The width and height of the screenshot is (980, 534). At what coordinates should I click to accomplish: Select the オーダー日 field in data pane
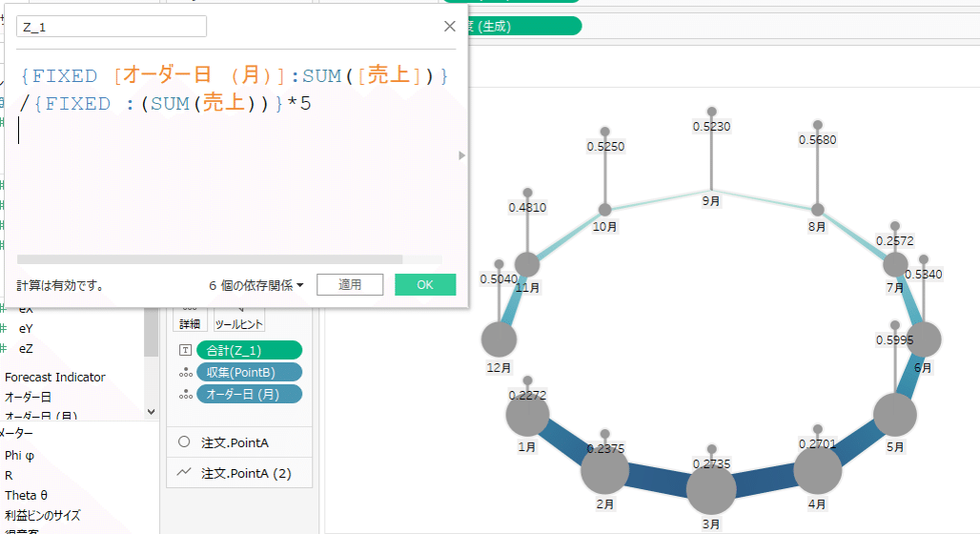click(x=29, y=397)
